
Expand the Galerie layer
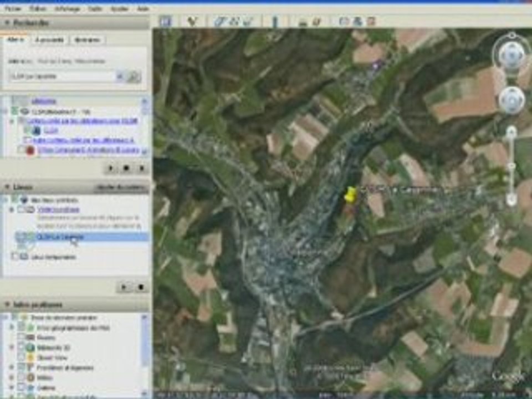point(12,387)
